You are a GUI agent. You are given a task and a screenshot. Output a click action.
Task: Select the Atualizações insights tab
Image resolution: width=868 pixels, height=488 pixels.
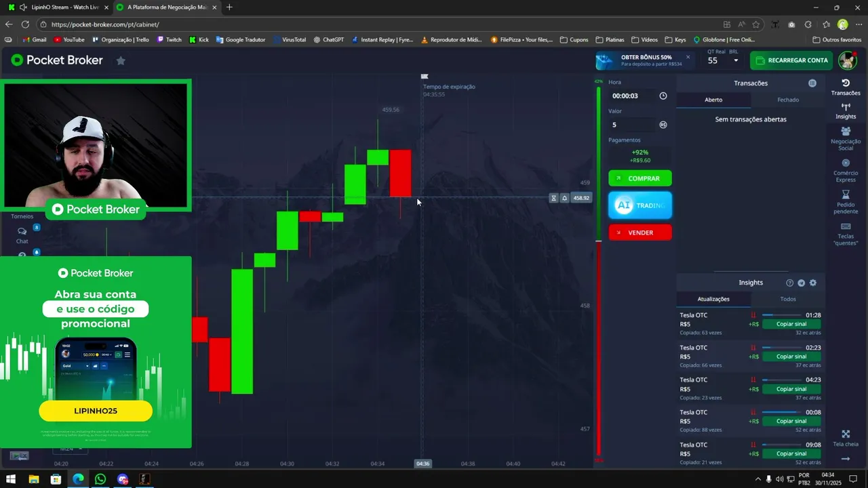pyautogui.click(x=713, y=299)
